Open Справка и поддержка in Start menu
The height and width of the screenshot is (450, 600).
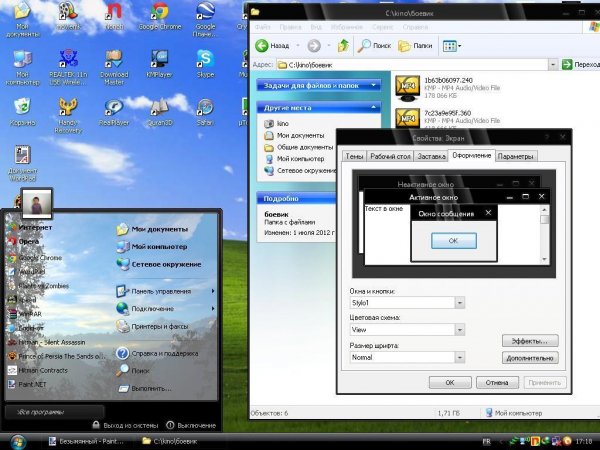pyautogui.click(x=158, y=353)
